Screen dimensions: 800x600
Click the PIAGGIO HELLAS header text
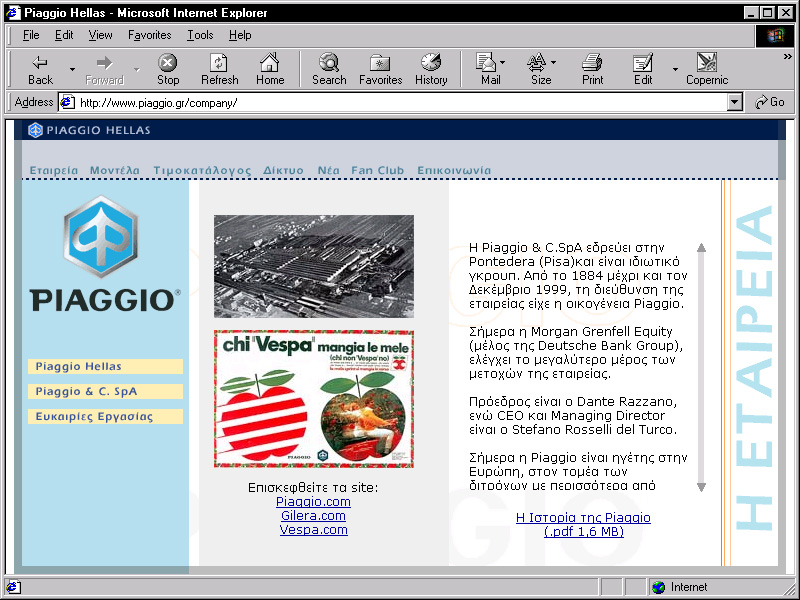pyautogui.click(x=98, y=130)
